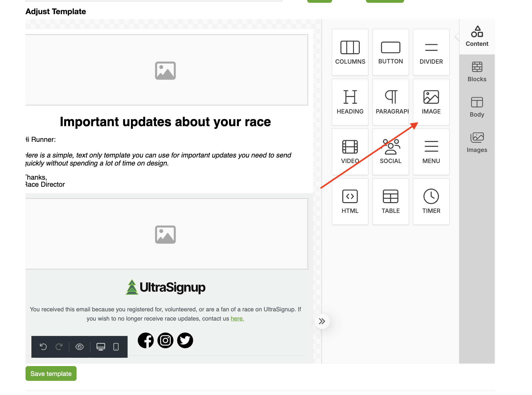
Task: Toggle preview with the eye icon
Action: pos(80,347)
